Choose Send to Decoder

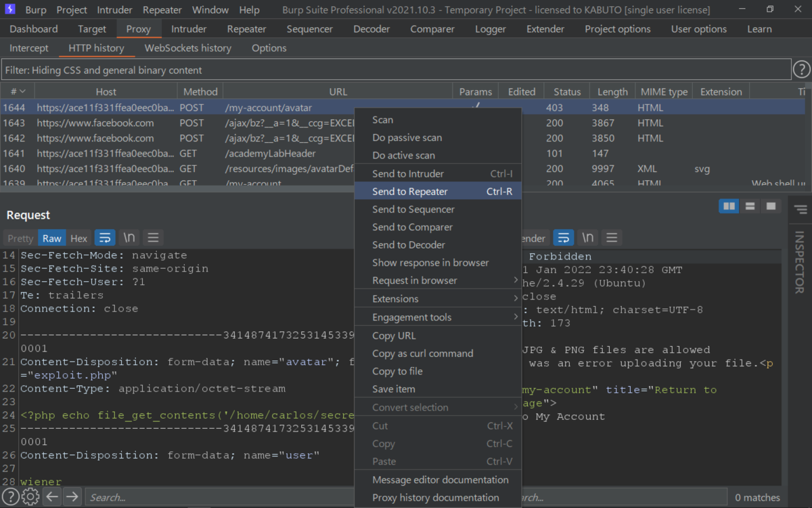[x=438, y=245]
